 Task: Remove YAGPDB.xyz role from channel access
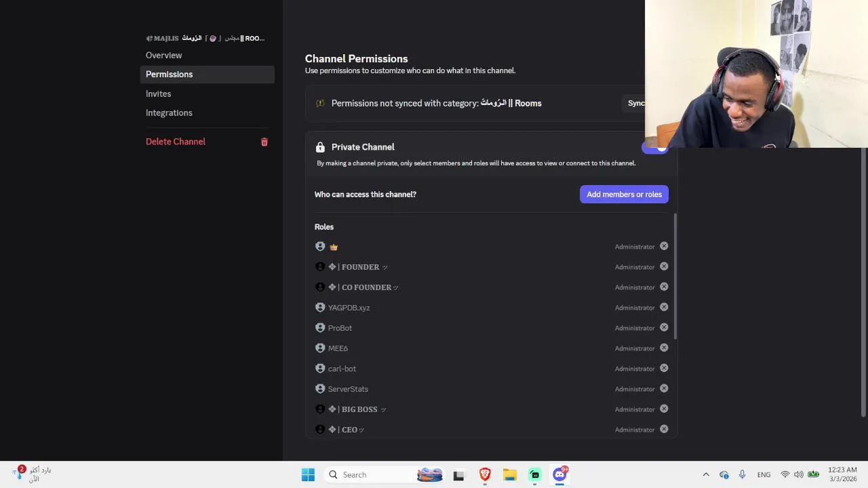(664, 307)
